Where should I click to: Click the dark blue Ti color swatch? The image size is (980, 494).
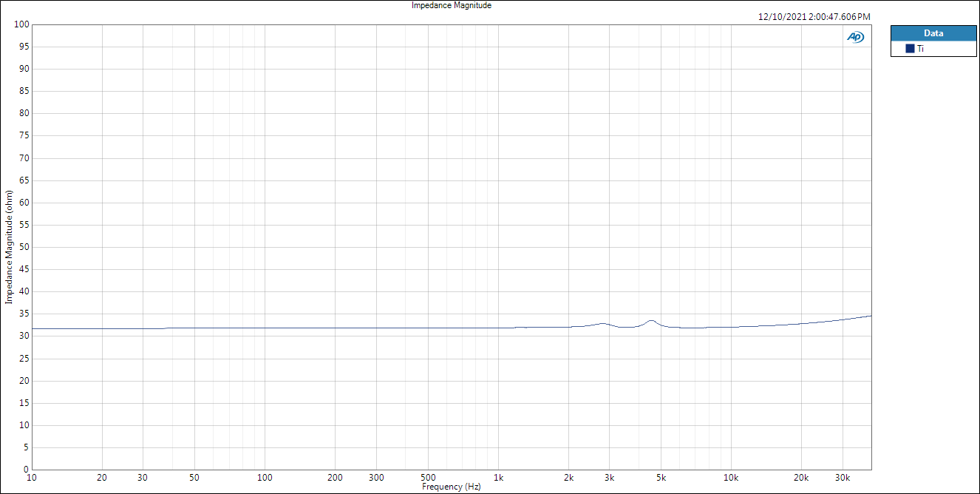point(910,49)
